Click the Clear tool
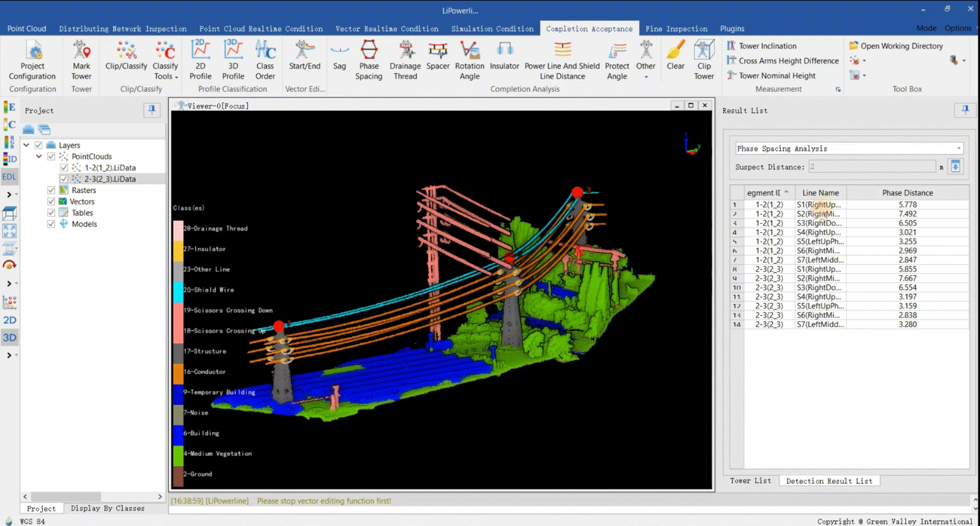This screenshot has width=980, height=526. coord(676,56)
